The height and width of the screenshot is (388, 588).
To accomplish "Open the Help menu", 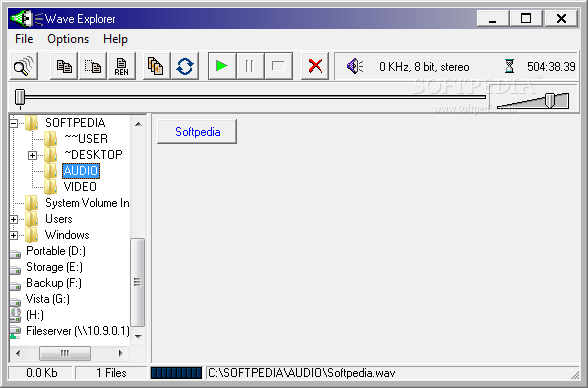I will [115, 39].
